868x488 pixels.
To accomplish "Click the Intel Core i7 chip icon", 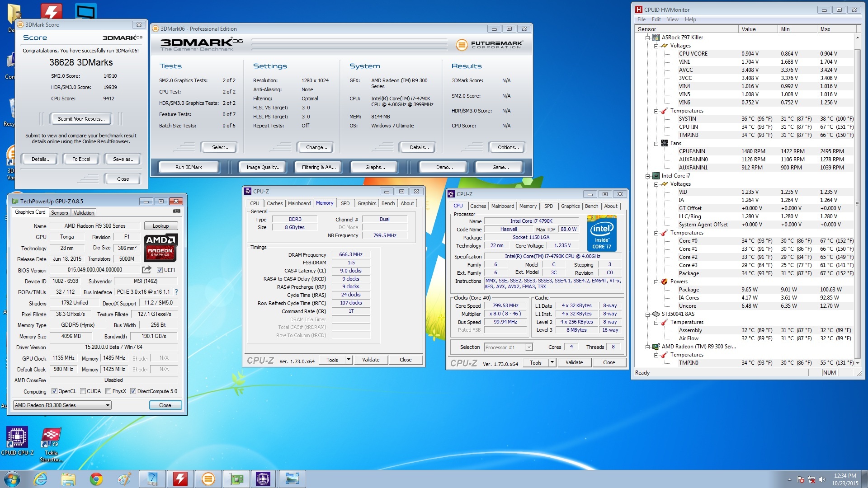I will (656, 176).
